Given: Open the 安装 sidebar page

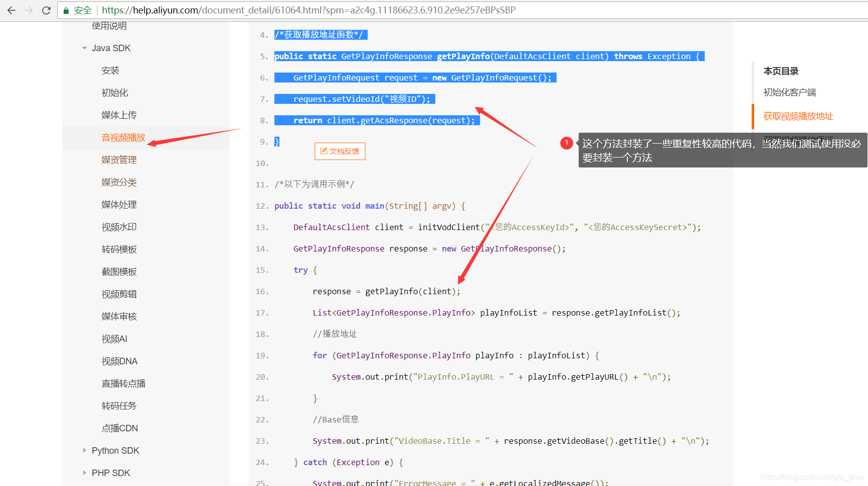Looking at the screenshot, I should click(x=110, y=71).
